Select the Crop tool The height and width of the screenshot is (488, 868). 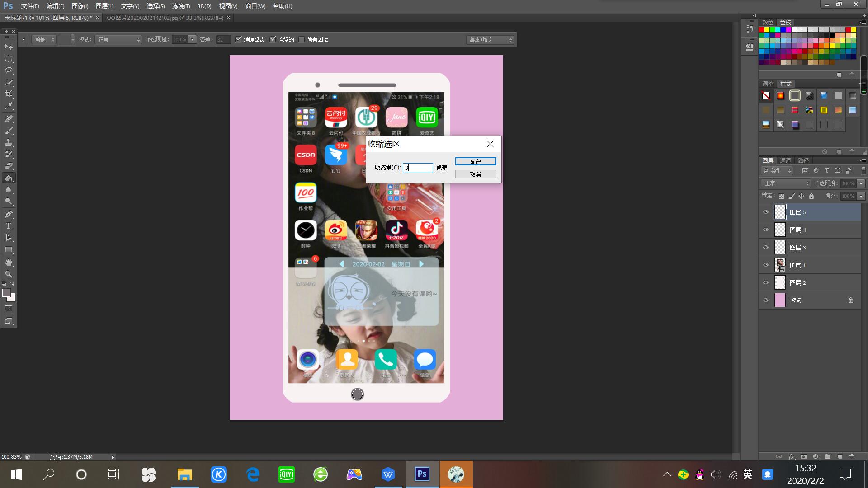coord(9,94)
